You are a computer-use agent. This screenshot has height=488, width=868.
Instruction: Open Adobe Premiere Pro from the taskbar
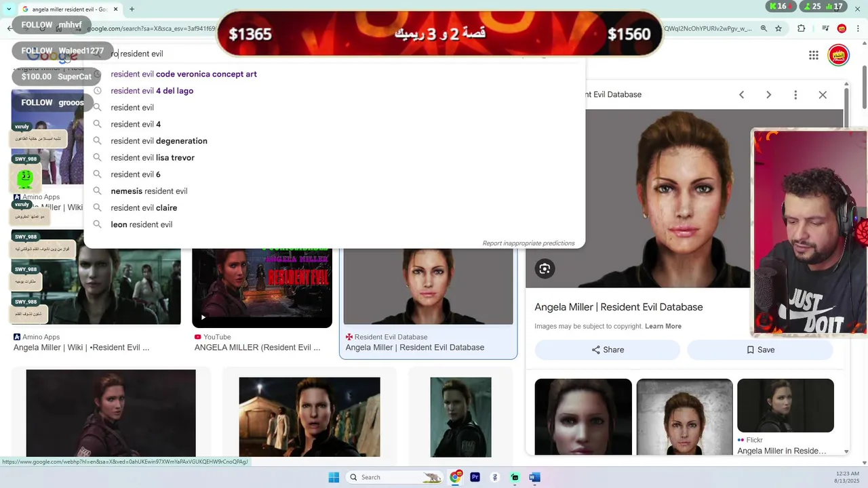pyautogui.click(x=475, y=477)
